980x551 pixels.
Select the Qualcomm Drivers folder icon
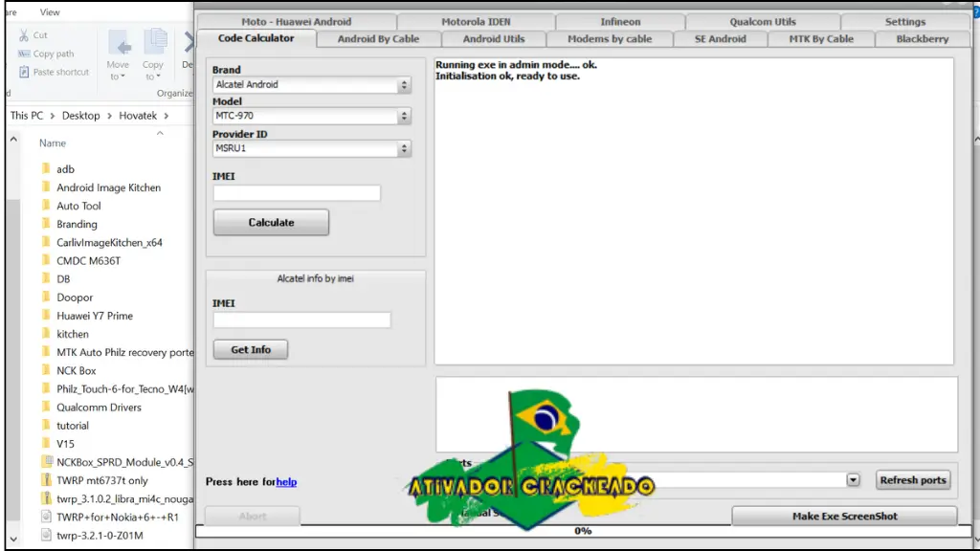(x=46, y=407)
